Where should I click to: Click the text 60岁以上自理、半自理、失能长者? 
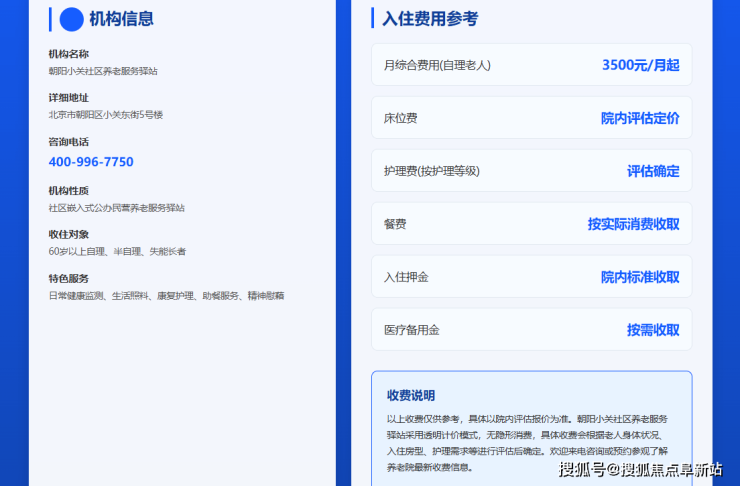pyautogui.click(x=117, y=251)
